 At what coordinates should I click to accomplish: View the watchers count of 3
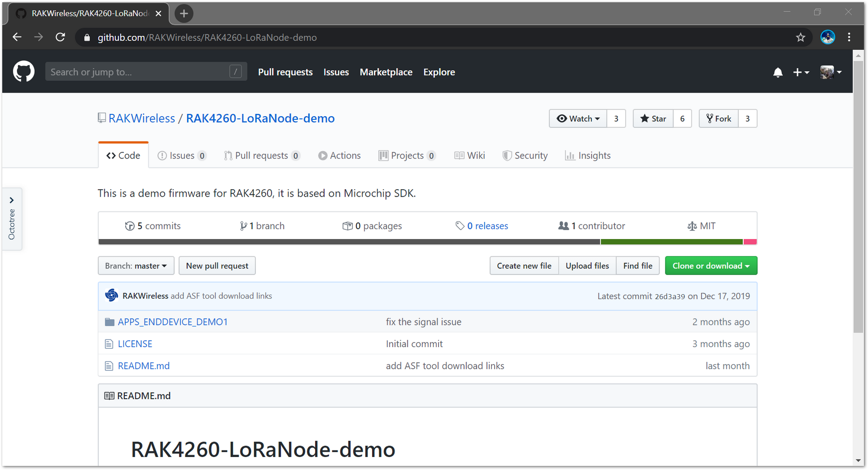point(616,118)
